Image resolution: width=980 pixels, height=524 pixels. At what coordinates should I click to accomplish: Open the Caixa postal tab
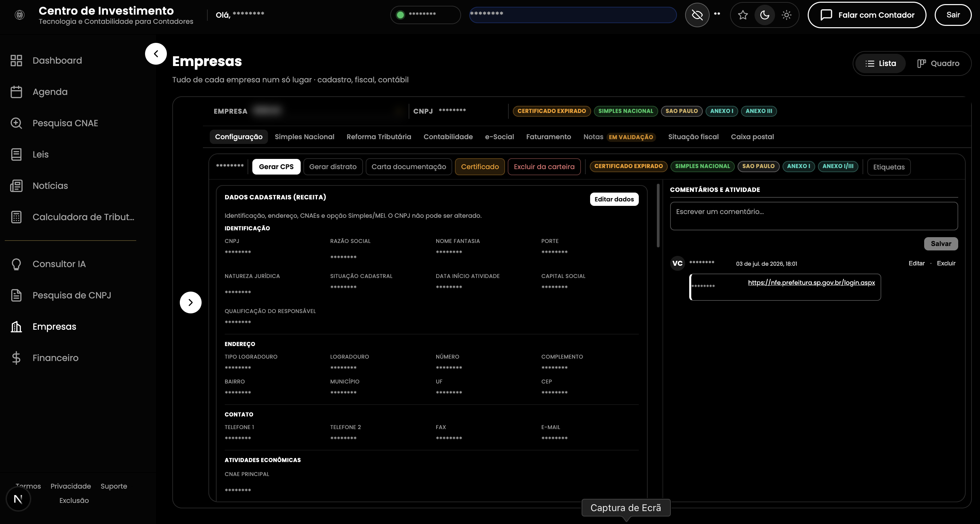[x=752, y=136]
